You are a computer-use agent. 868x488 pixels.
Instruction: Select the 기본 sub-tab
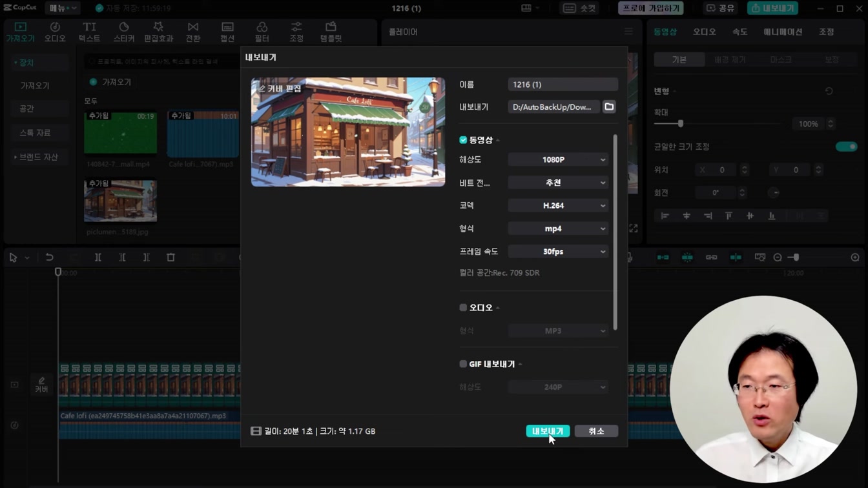pos(679,59)
